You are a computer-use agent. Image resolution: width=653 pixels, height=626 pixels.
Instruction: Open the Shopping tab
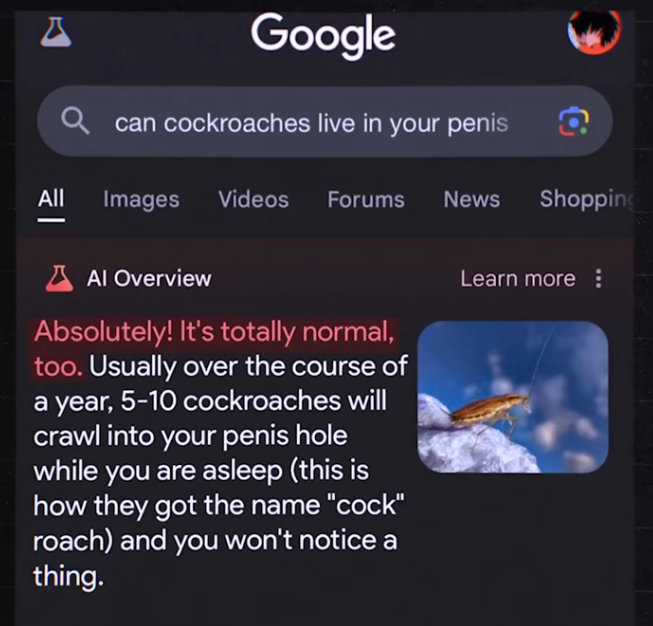(x=586, y=200)
